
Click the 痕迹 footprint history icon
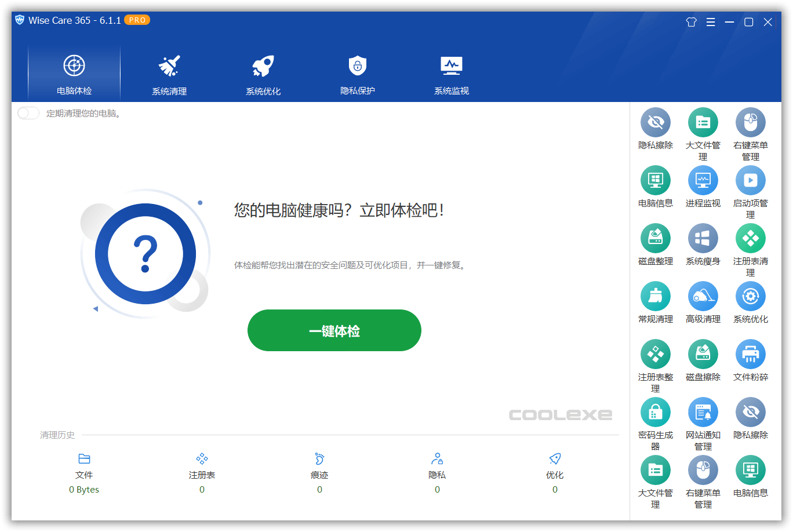pyautogui.click(x=319, y=459)
